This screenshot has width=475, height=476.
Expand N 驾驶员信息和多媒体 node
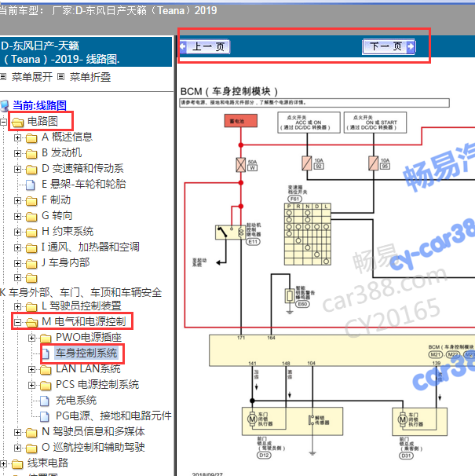pyautogui.click(x=17, y=432)
